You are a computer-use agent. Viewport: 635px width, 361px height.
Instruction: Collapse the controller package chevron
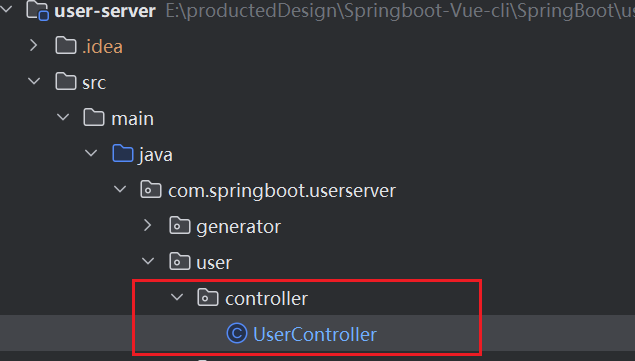click(177, 297)
